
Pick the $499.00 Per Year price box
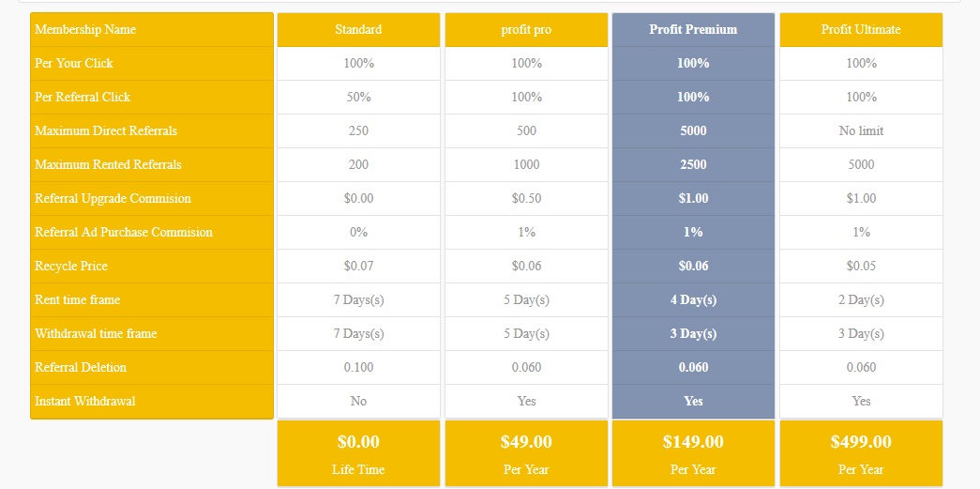861,453
